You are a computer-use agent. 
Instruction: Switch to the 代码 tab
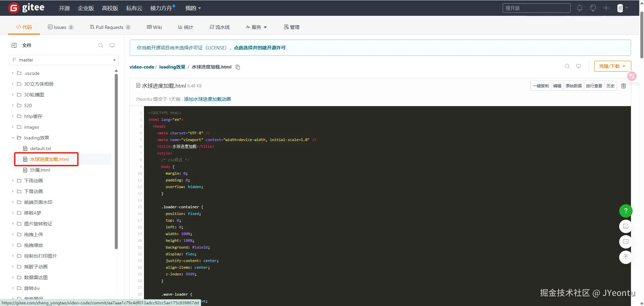click(24, 27)
